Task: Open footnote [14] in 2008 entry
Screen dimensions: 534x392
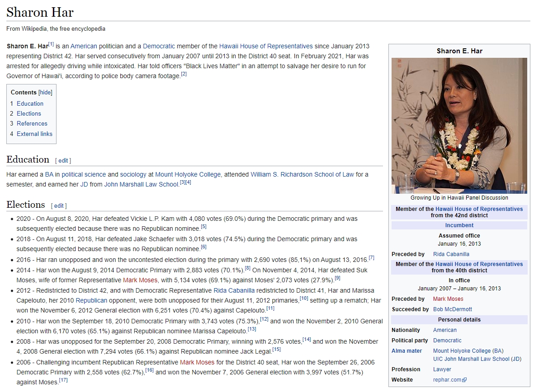Action: (307, 339)
